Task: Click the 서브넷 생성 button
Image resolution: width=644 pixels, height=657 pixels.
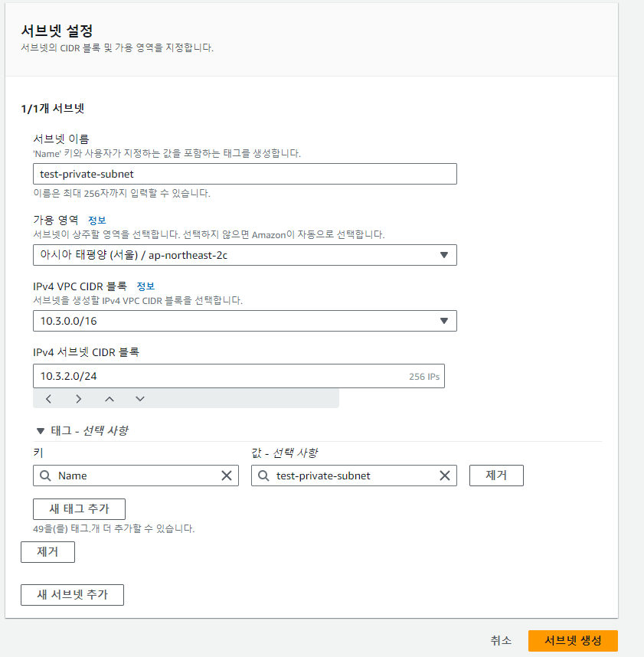Action: click(573, 641)
